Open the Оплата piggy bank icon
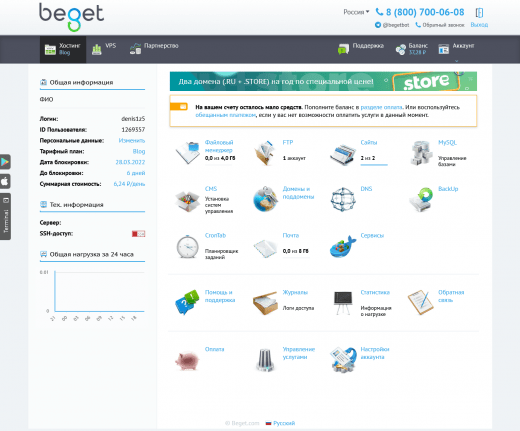This screenshot has height=431, width=520. click(x=187, y=361)
